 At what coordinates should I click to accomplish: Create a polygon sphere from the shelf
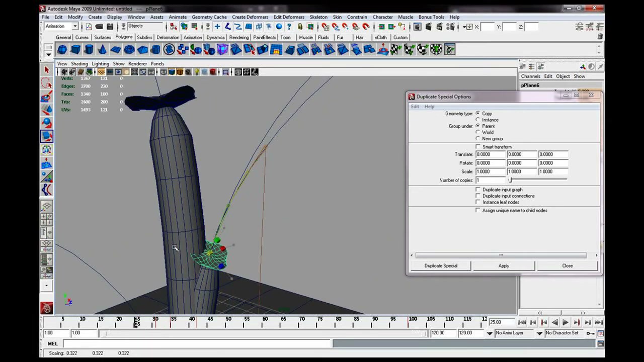point(62,49)
